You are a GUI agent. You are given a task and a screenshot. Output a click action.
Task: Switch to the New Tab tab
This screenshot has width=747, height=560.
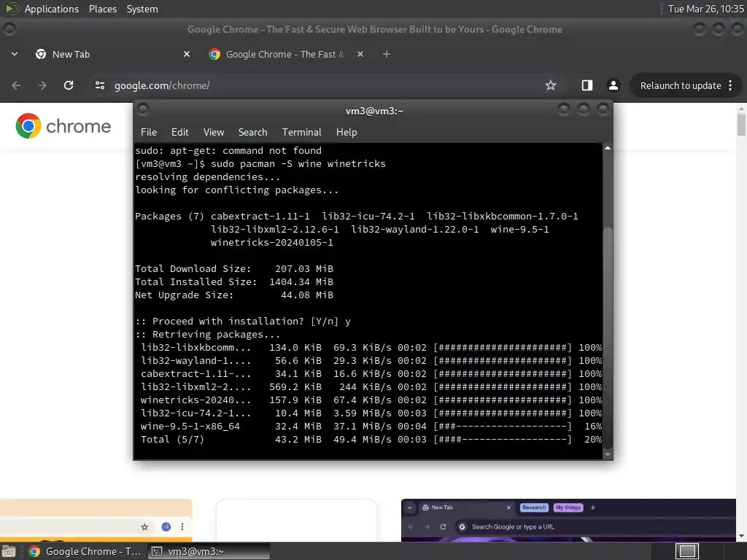tap(112, 54)
